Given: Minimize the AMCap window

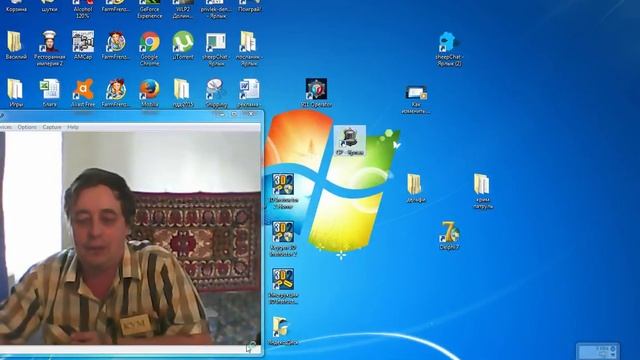Looking at the screenshot, I should coord(221,115).
